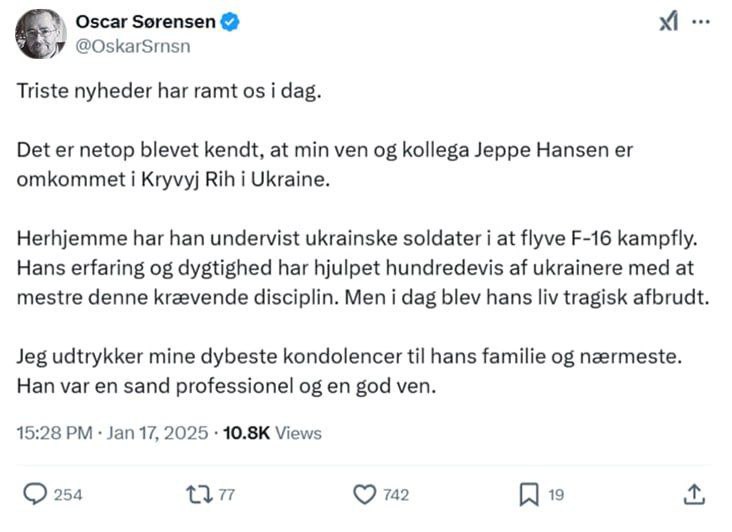Click the share upload arrow icon
Image resolution: width=732 pixels, height=532 pixels.
tap(696, 494)
